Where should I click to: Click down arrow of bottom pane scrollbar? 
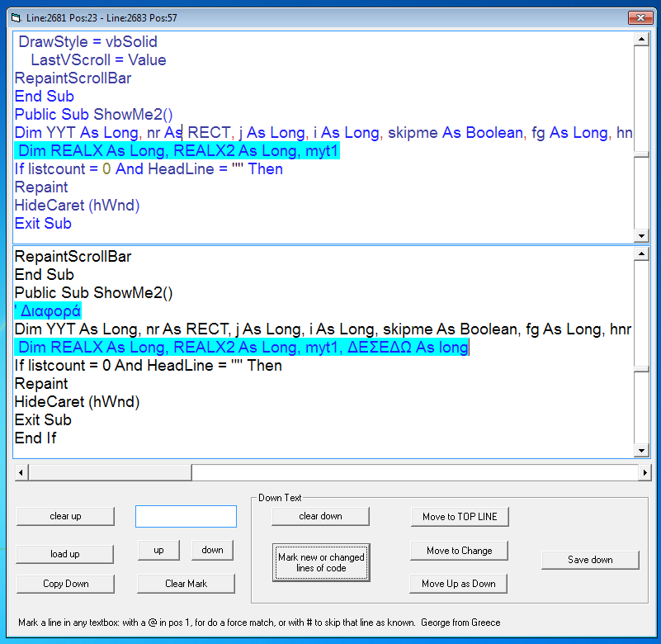tap(641, 451)
